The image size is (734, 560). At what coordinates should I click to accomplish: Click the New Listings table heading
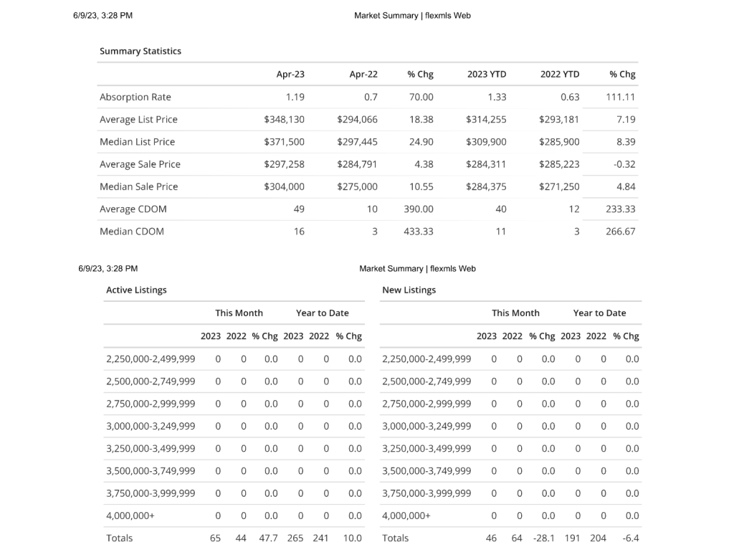[409, 290]
